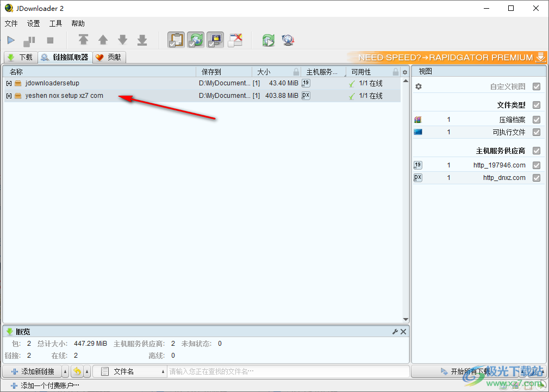The height and width of the screenshot is (392, 549).
Task: Open the Tools menu
Action: click(55, 23)
